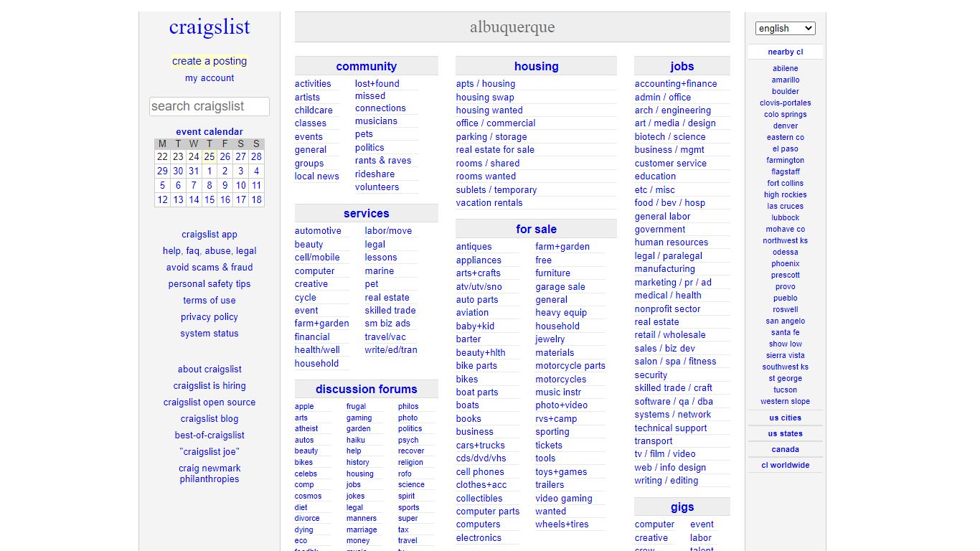
Task: Open help, faq, abuse, legal
Action: 209,251
